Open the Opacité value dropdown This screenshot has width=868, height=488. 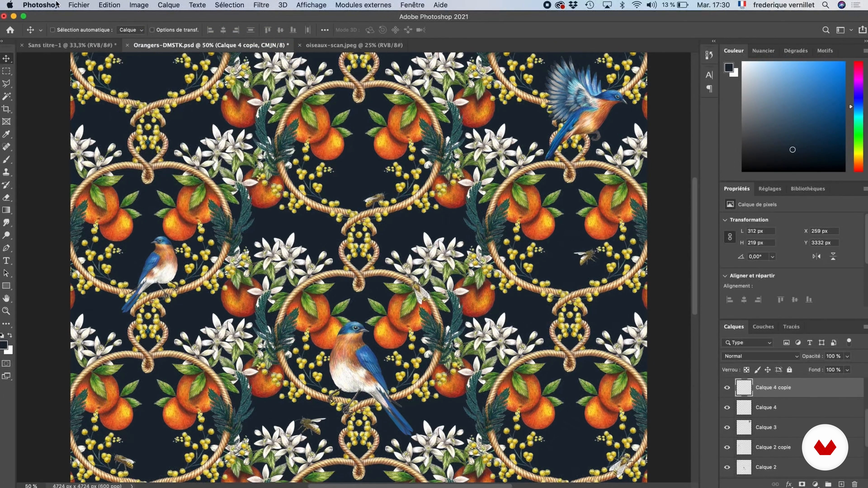(847, 356)
